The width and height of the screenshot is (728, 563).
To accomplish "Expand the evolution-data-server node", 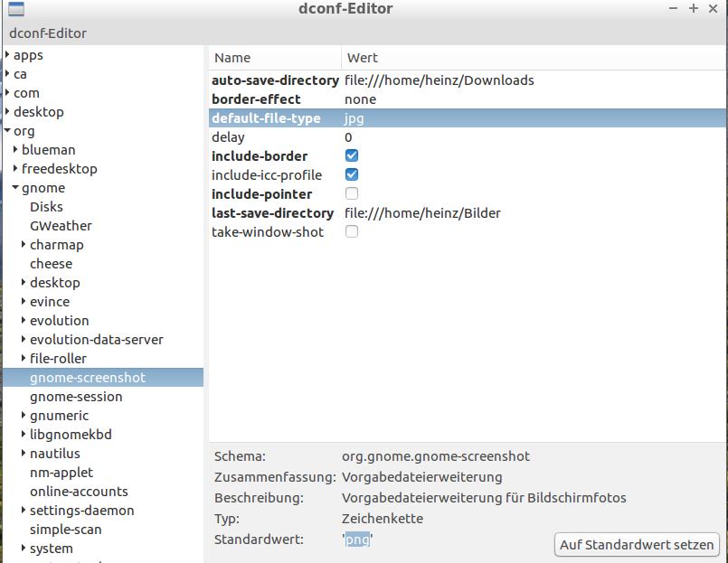I will tap(24, 339).
